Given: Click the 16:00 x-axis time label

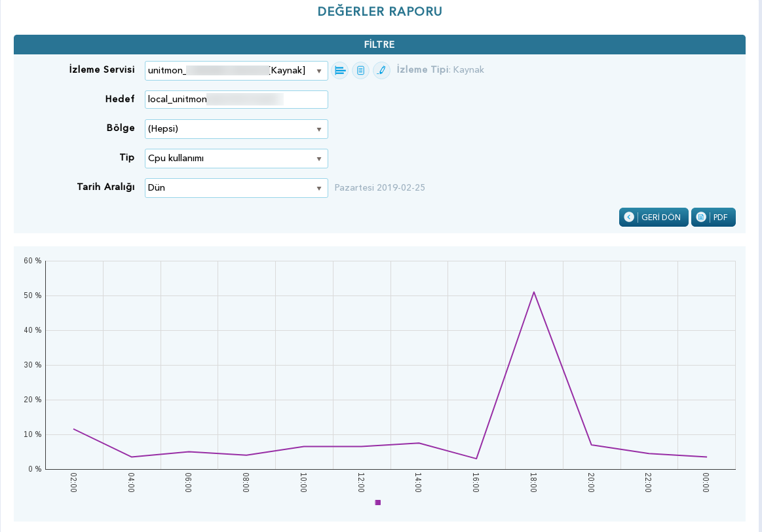Looking at the screenshot, I should pyautogui.click(x=476, y=482).
